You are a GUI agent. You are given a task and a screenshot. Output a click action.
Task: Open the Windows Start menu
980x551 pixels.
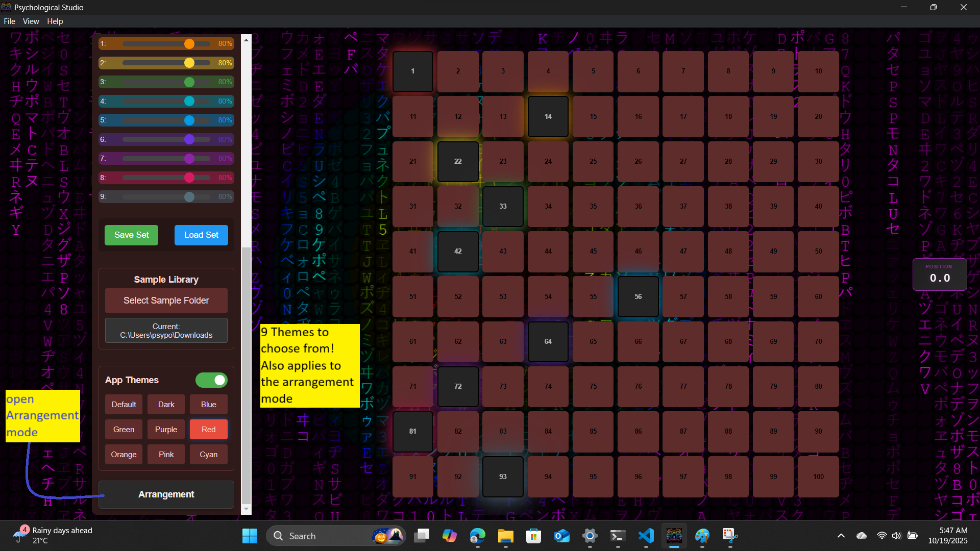point(250,536)
